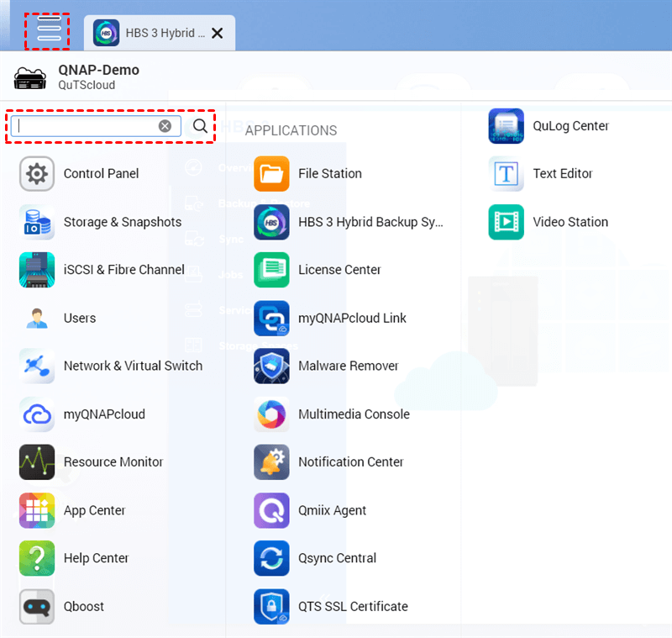The image size is (672, 638).
Task: Open the License Center icon
Action: coord(271,270)
